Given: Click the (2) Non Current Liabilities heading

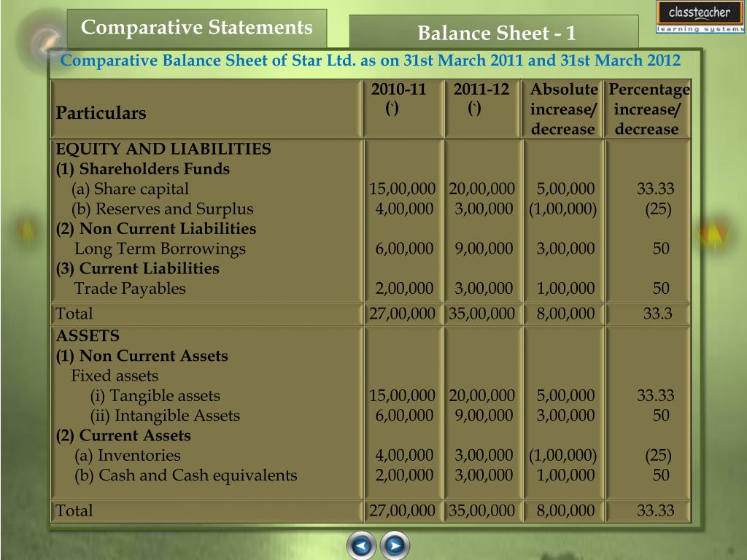Looking at the screenshot, I should (156, 228).
